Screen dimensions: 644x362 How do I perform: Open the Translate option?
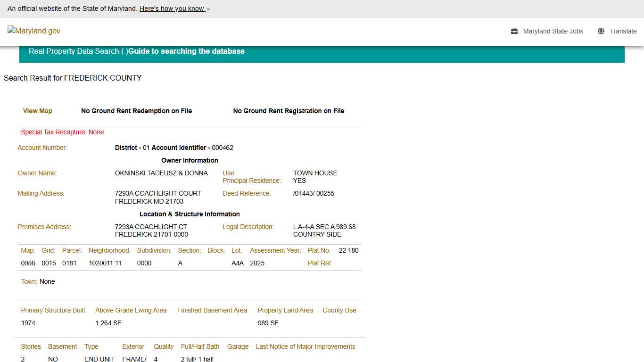tap(623, 31)
